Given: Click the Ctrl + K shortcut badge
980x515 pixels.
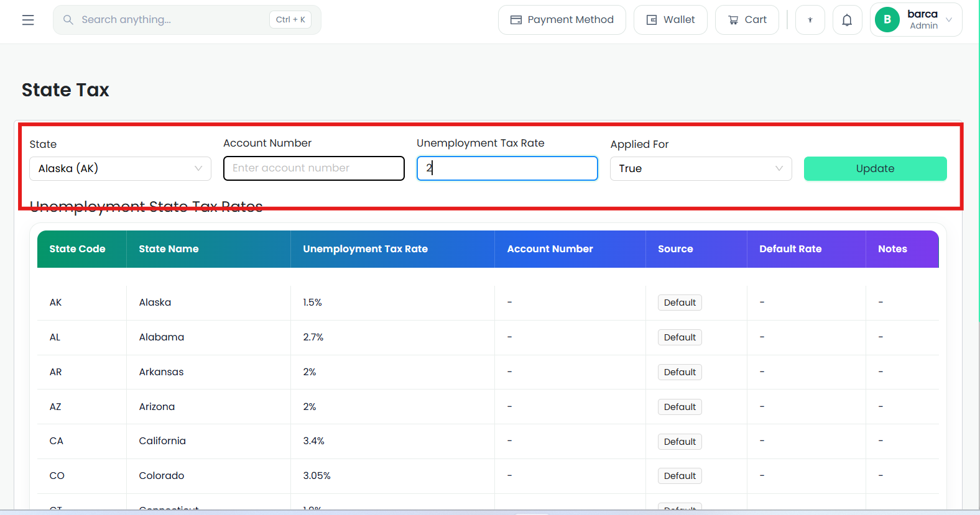Looking at the screenshot, I should pos(290,20).
